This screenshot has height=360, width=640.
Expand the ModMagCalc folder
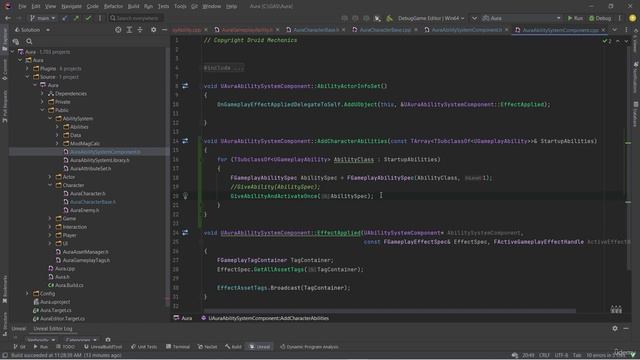click(x=58, y=143)
